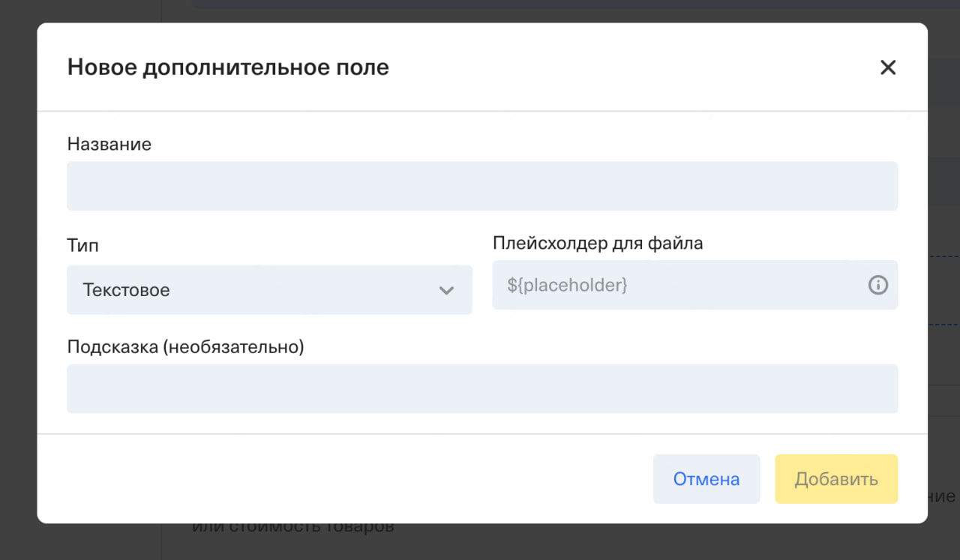Image resolution: width=960 pixels, height=560 pixels.
Task: Close the new additional field dialog
Action: click(888, 67)
